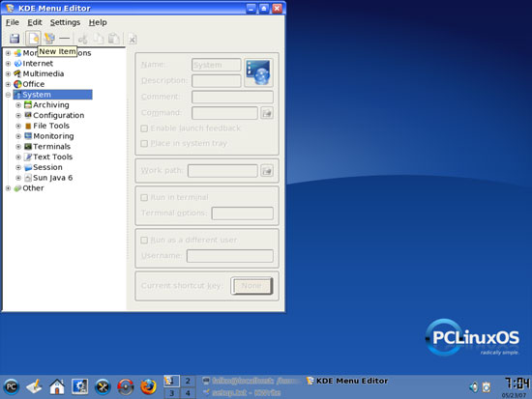Click the taskbar clock showing 7:04
532x399 pixels.
tap(517, 384)
